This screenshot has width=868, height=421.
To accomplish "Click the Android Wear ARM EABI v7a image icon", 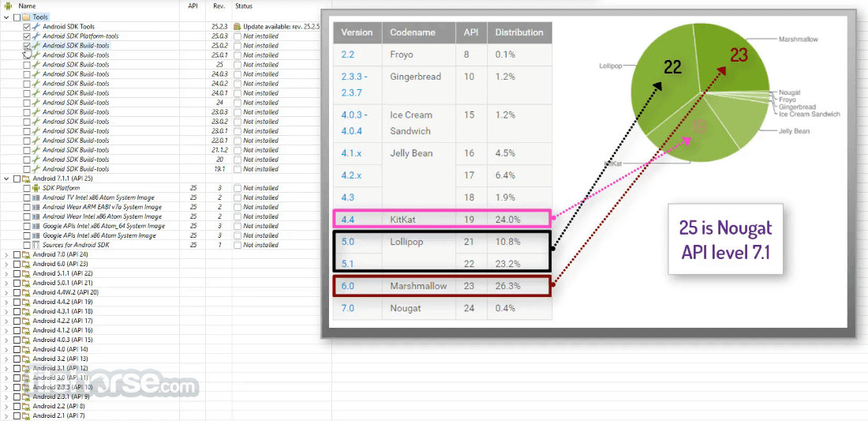I will pos(36,207).
